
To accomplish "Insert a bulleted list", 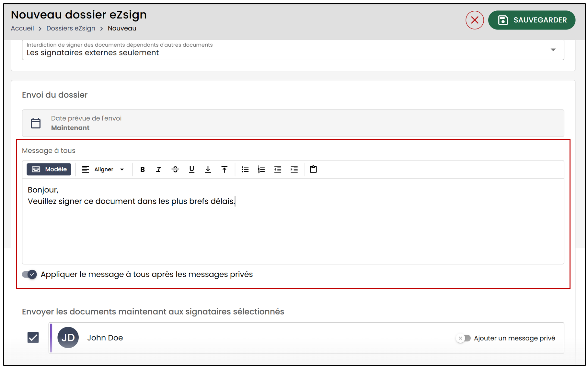I will [245, 169].
